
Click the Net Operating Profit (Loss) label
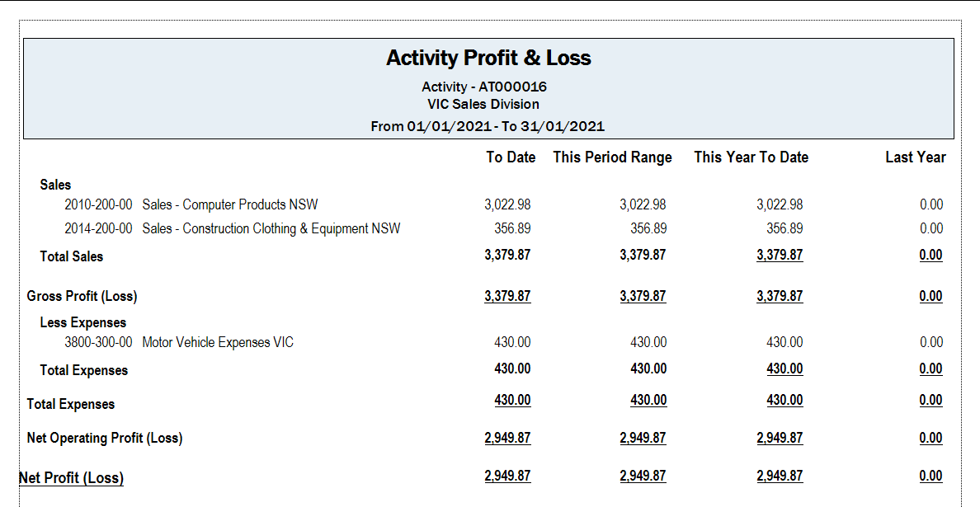point(105,438)
